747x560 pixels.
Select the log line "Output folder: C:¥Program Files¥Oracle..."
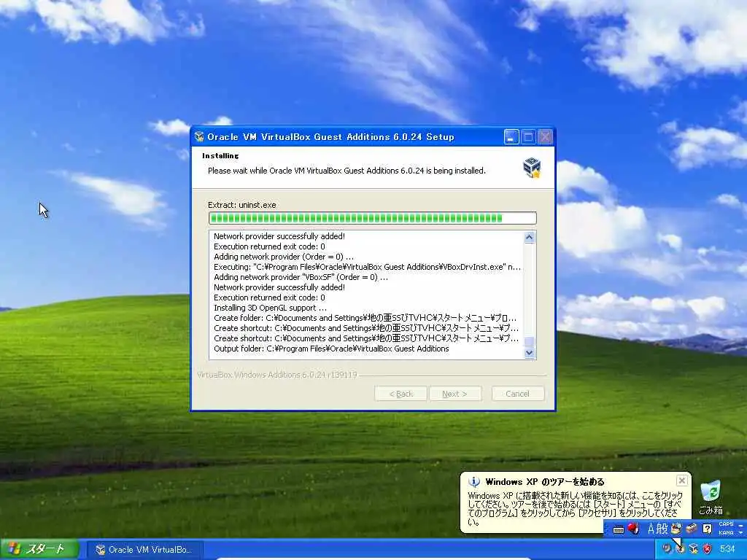(x=331, y=349)
